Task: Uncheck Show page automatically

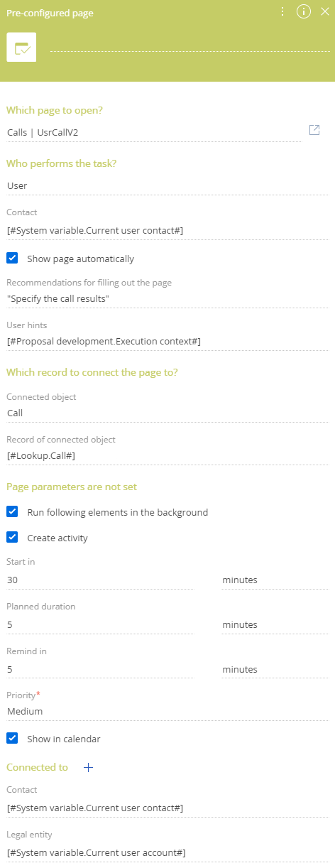Action: tap(12, 259)
